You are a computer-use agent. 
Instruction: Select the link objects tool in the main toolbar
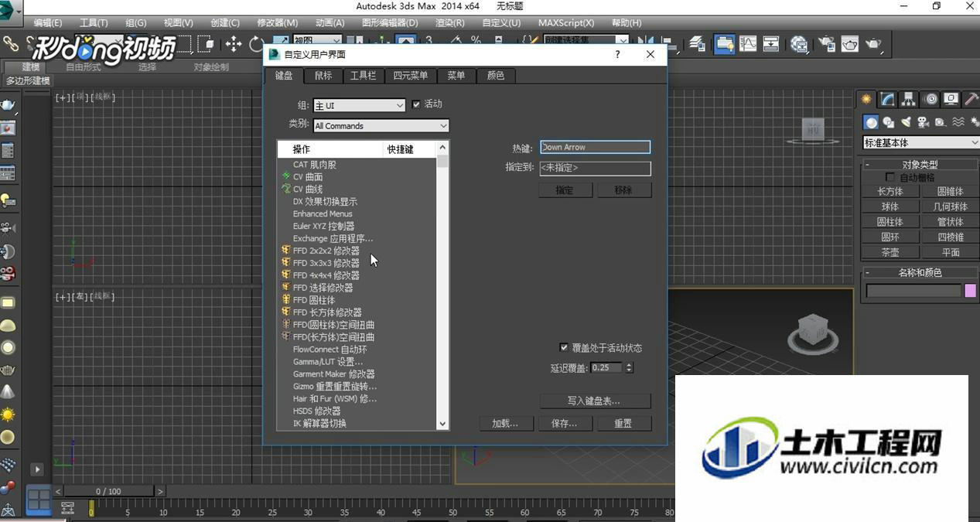pyautogui.click(x=10, y=44)
